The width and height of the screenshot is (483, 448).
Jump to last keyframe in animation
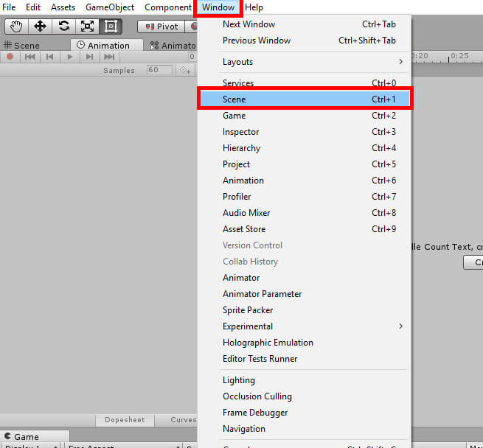(x=109, y=57)
